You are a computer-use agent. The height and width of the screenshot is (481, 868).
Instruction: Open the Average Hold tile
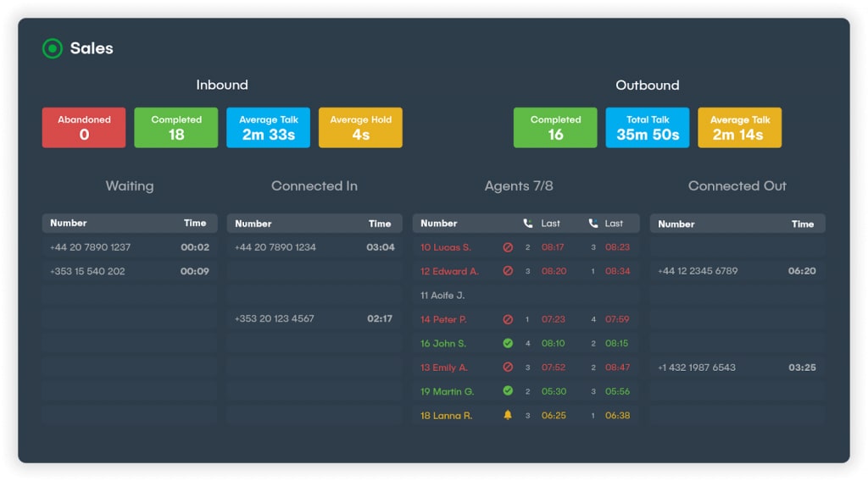[360, 128]
